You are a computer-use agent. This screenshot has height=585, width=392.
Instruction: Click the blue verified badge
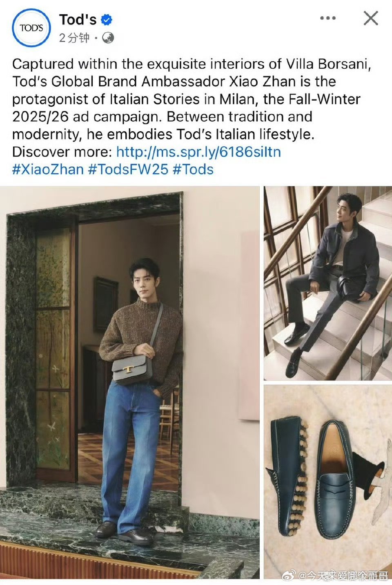coord(107,19)
